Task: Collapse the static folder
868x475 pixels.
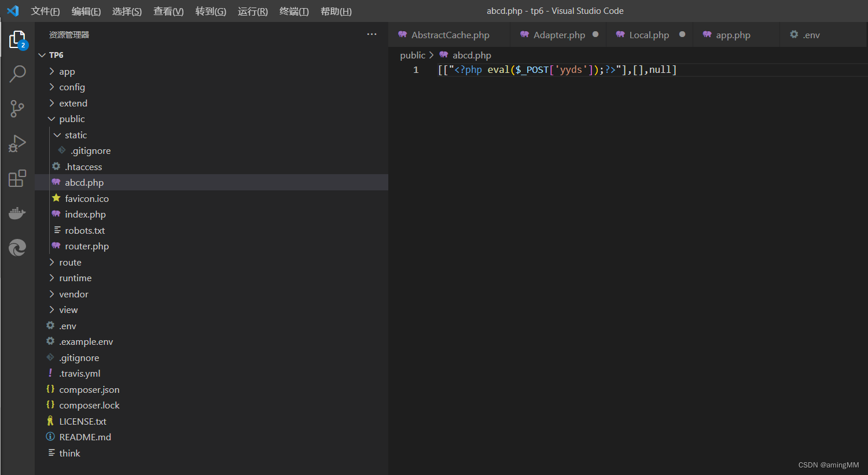Action: click(57, 135)
